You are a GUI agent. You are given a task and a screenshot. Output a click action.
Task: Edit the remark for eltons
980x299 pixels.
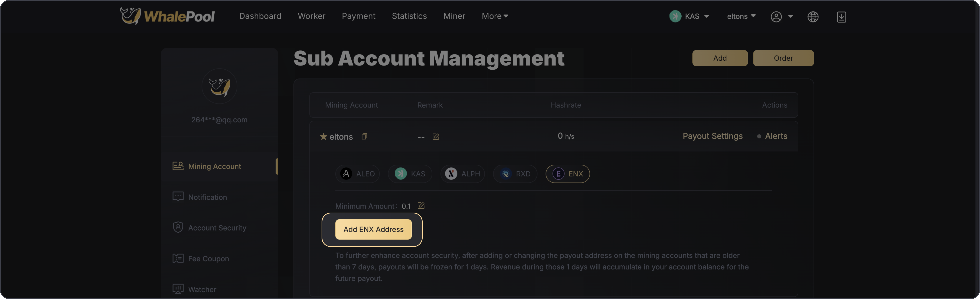436,136
